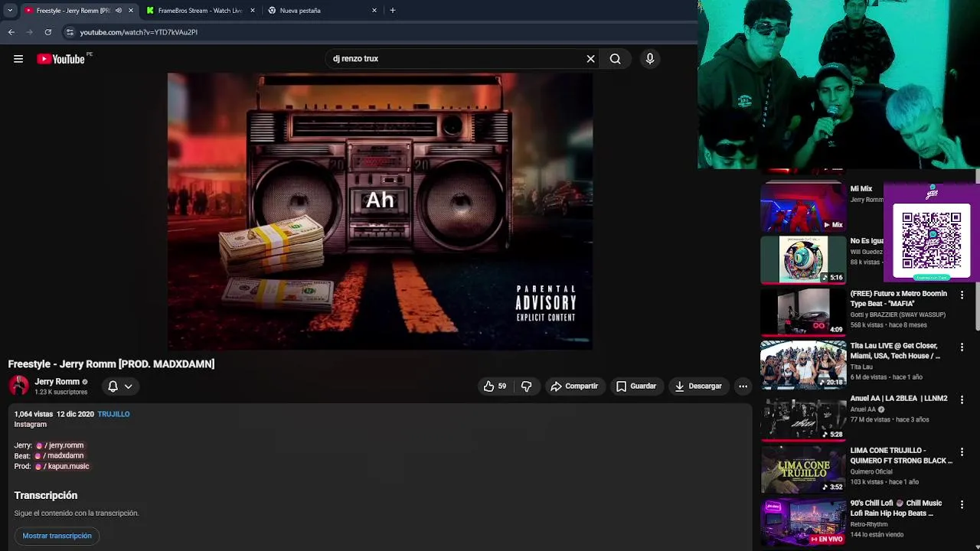
Task: Open options for 90's Chill Lofi video
Action: tap(962, 504)
